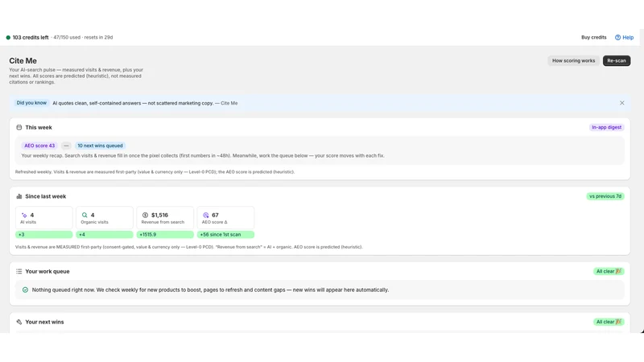The height and width of the screenshot is (362, 644).
Task: Click the Help question mark icon
Action: 617,37
